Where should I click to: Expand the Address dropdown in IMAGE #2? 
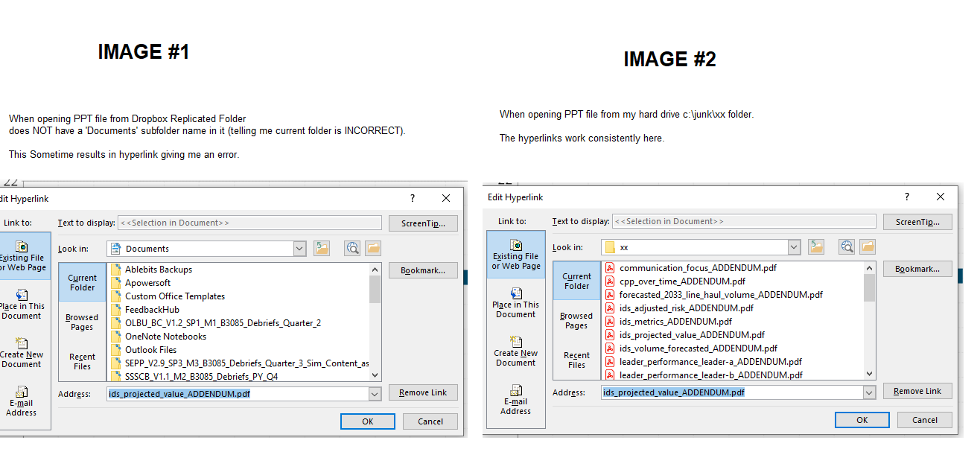(x=869, y=391)
